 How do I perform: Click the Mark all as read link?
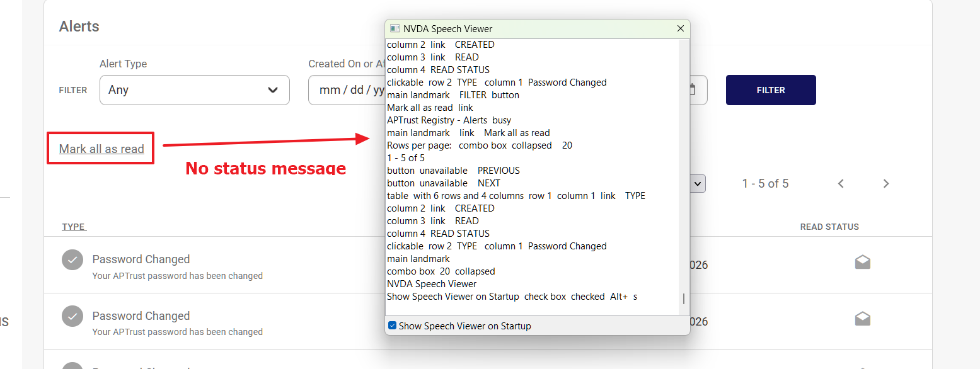101,149
